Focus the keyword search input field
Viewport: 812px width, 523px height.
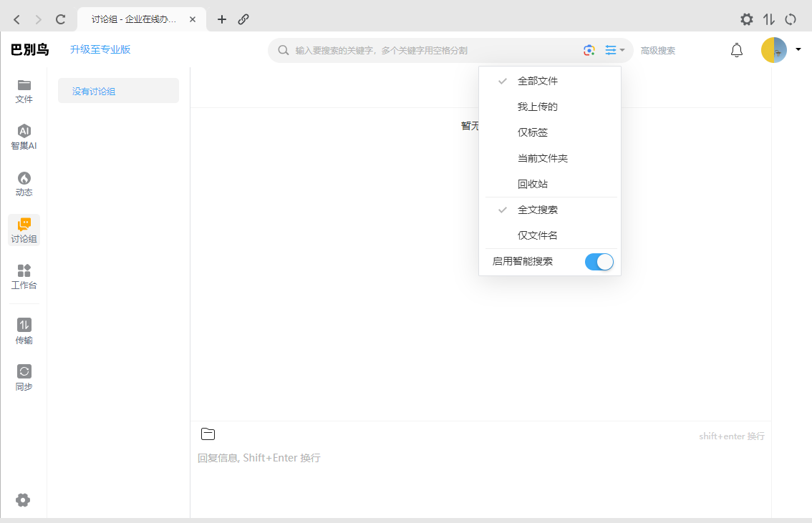point(435,50)
